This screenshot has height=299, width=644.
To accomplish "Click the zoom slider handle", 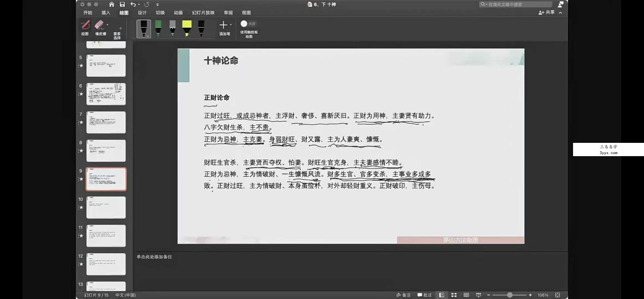I will pos(510,295).
